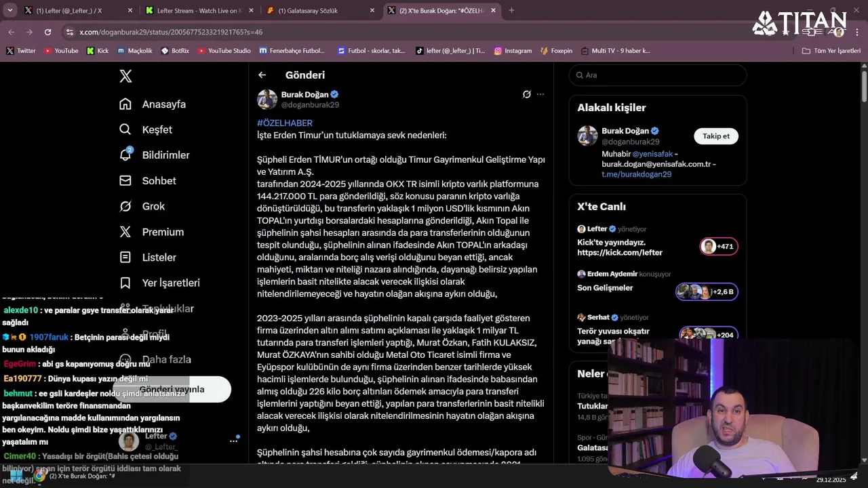Click the Yer İşaretleri bookmark icon
Viewport: 868px width, 488px height.
pos(125,283)
